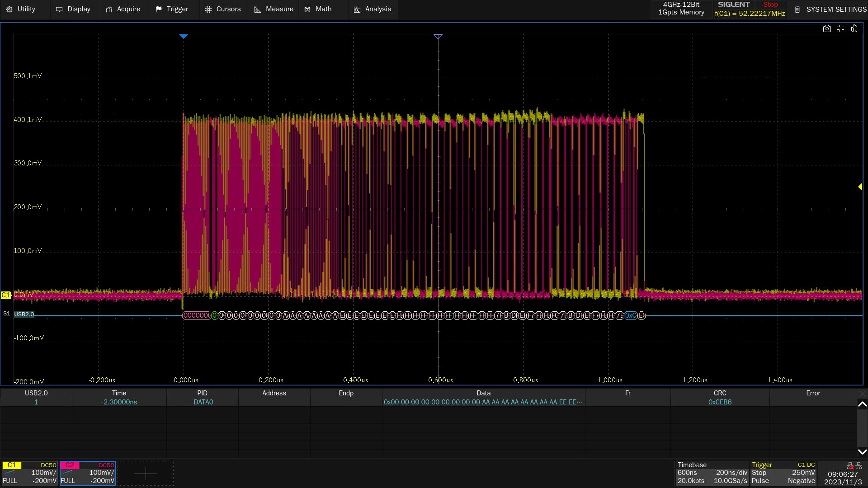The image size is (868, 488).
Task: Click the Stop acquisition status button
Action: [770, 5]
